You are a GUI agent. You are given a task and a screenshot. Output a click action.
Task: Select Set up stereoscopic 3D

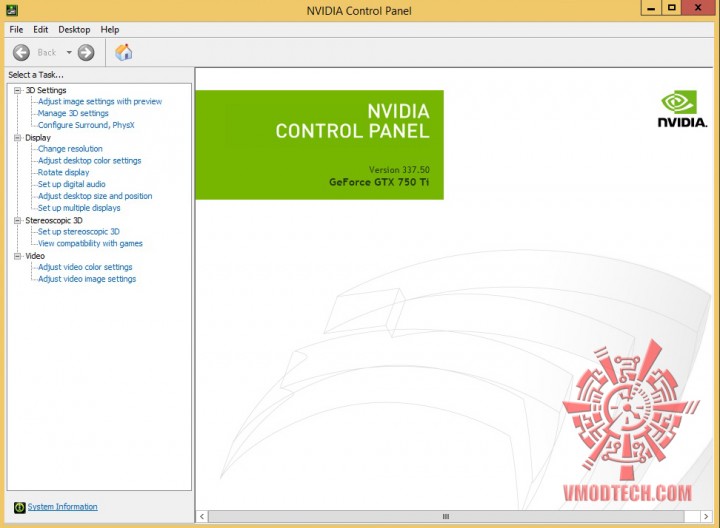click(79, 232)
